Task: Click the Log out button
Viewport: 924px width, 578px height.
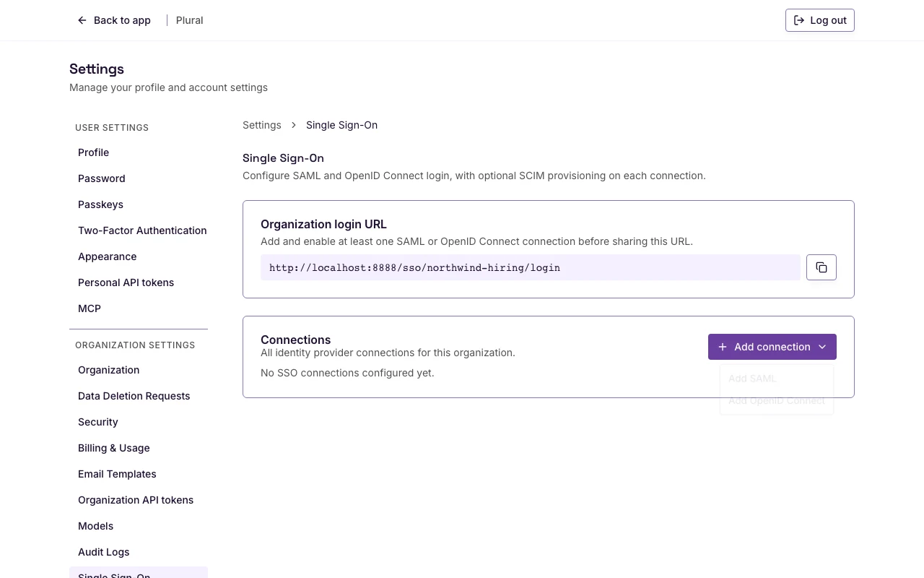Action: click(x=819, y=20)
